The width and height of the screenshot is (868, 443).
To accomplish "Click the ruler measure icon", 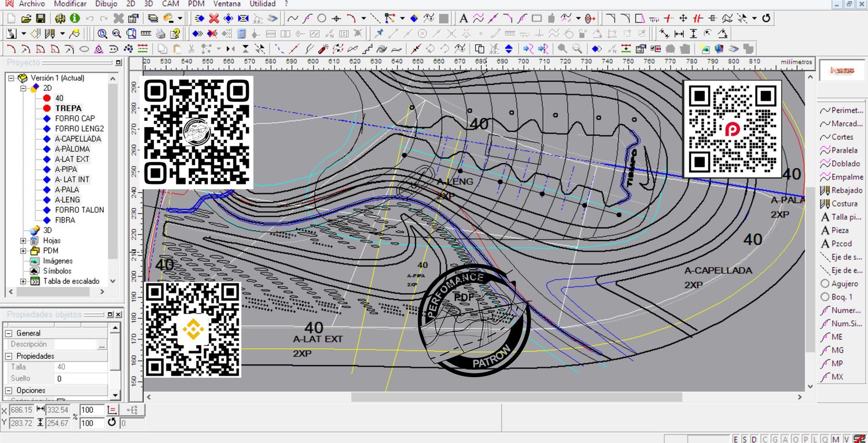I will (x=146, y=34).
